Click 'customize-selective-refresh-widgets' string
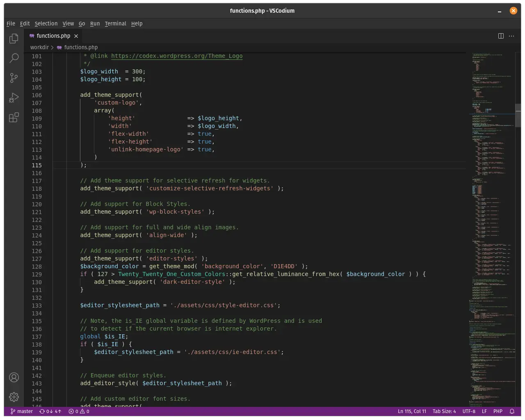Image resolution: width=525 pixels, height=420 pixels. tap(210, 189)
